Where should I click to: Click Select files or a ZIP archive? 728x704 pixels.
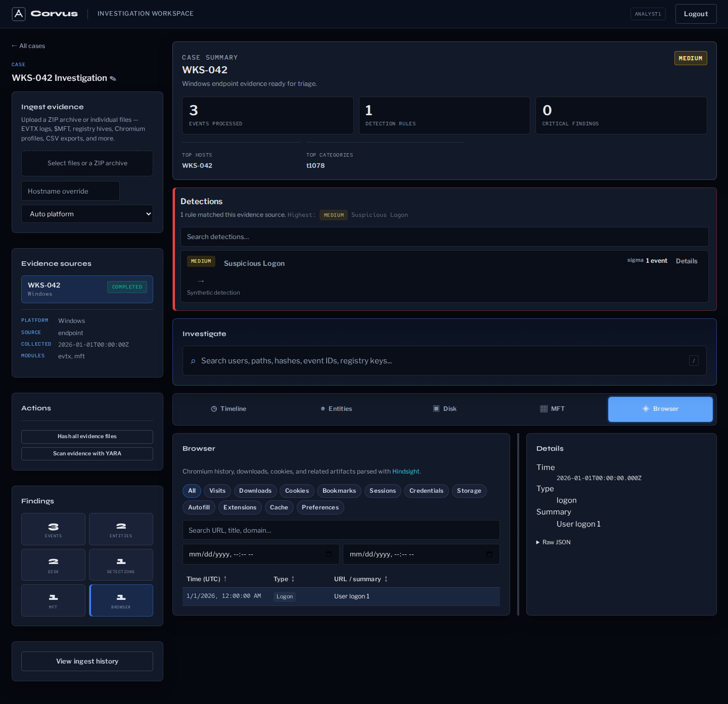click(x=87, y=163)
